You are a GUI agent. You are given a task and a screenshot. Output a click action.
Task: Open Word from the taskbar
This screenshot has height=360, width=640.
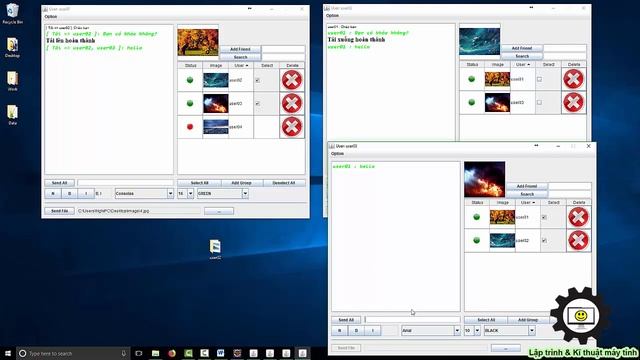(220, 353)
